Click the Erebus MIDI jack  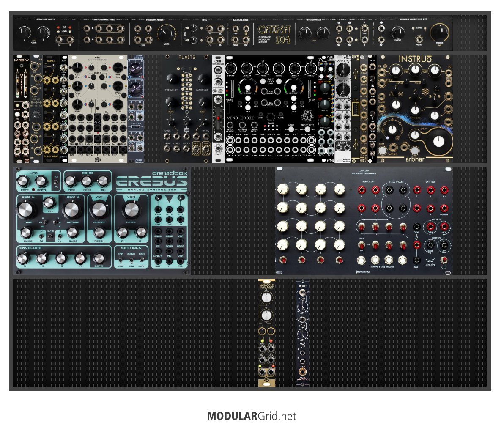pos(181,260)
